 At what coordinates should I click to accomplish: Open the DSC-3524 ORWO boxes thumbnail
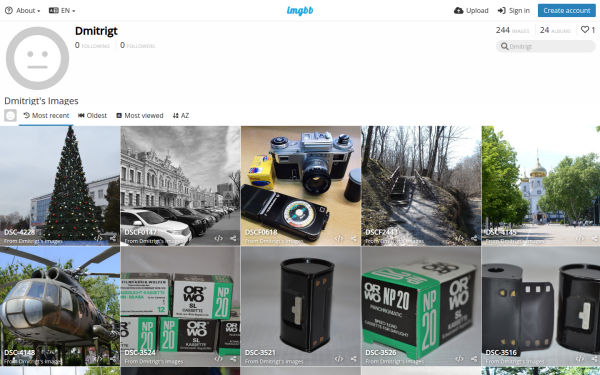(x=180, y=306)
